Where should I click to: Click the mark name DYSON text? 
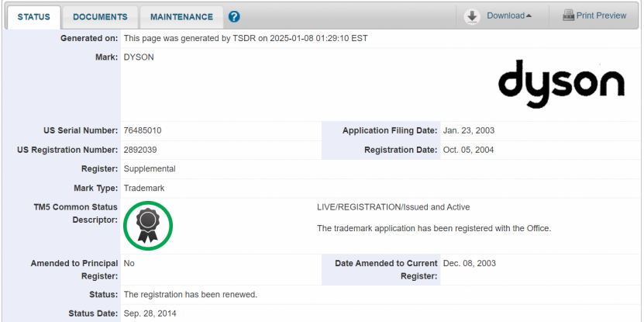tap(139, 57)
